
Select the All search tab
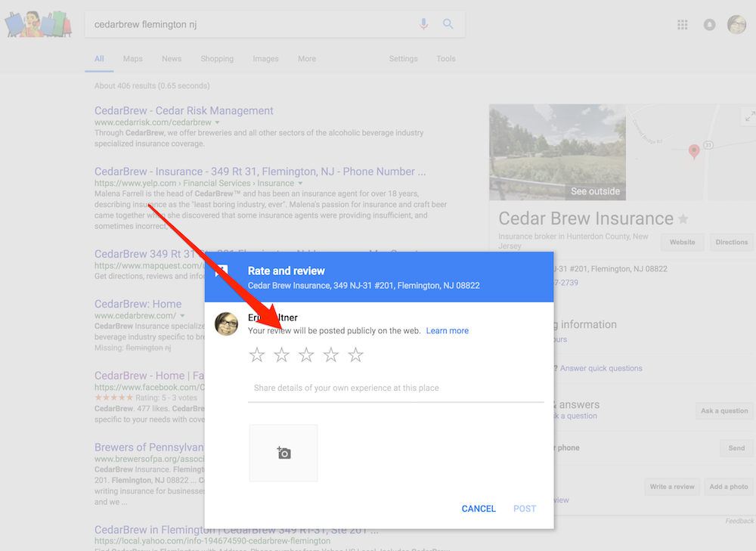click(x=99, y=59)
